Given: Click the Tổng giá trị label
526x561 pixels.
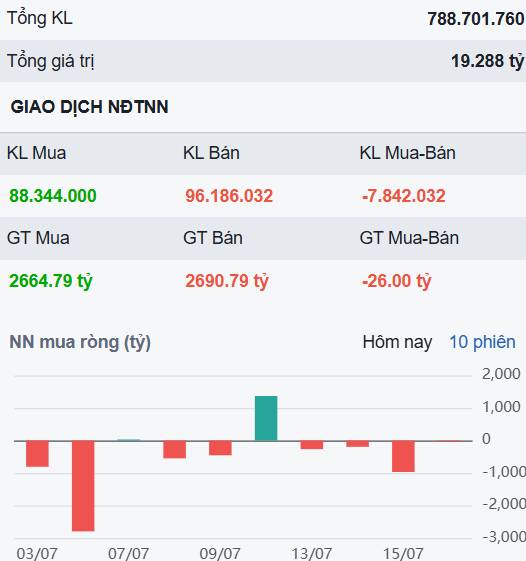Looking at the screenshot, I should (50, 61).
